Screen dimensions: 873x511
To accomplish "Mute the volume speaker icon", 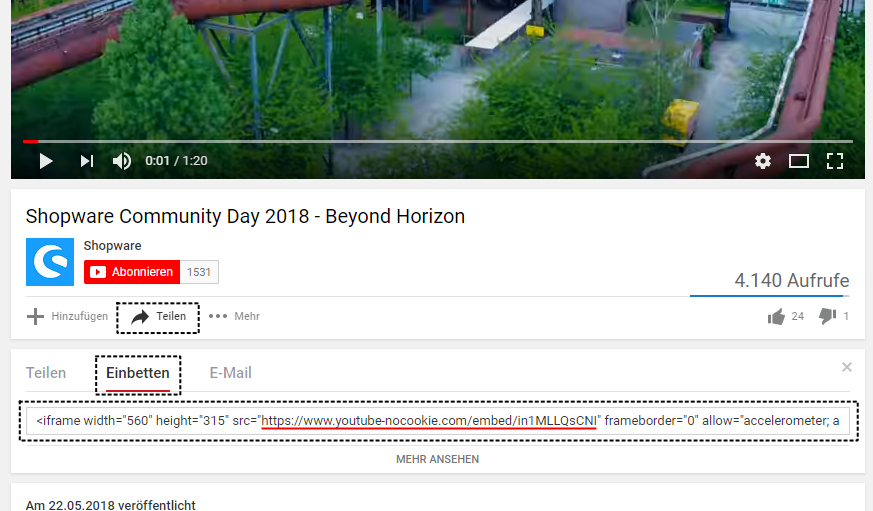I will [x=122, y=161].
